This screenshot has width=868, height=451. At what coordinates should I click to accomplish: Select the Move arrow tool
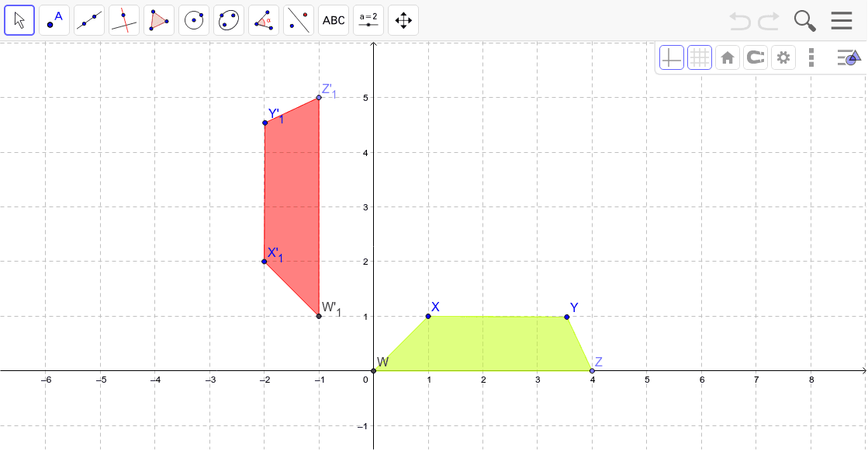(19, 19)
